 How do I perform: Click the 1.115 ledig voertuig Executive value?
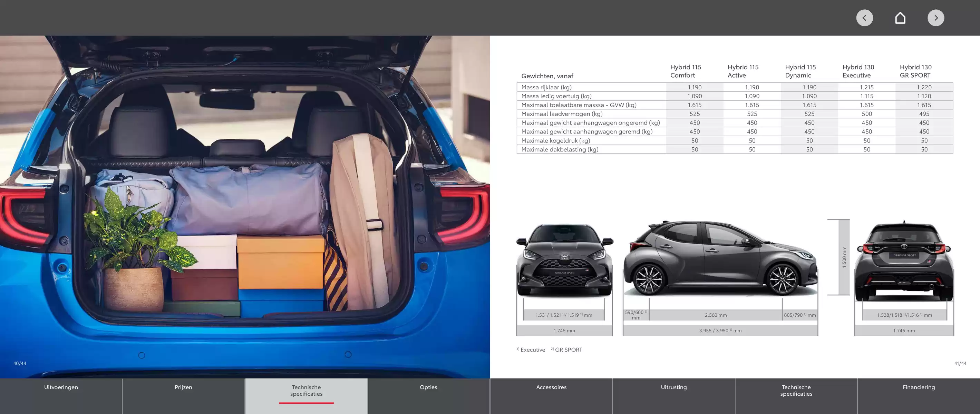867,96
